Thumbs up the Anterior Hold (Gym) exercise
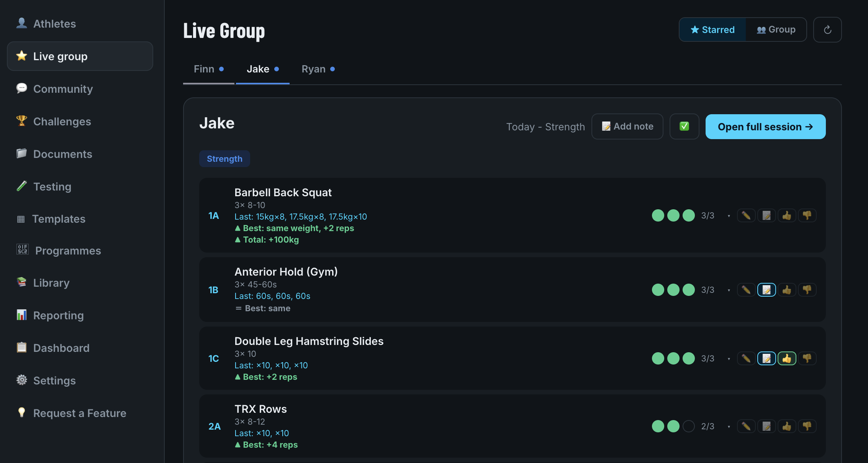Screen dimensions: 868x463 (787, 290)
